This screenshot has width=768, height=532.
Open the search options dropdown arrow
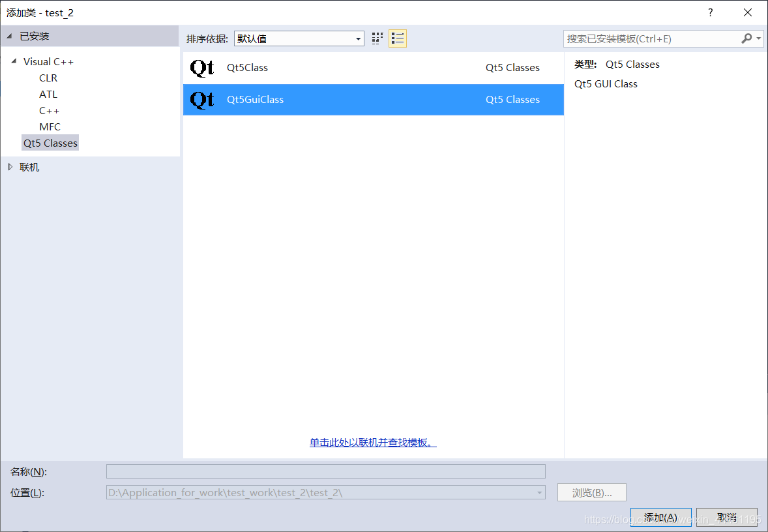click(x=759, y=38)
